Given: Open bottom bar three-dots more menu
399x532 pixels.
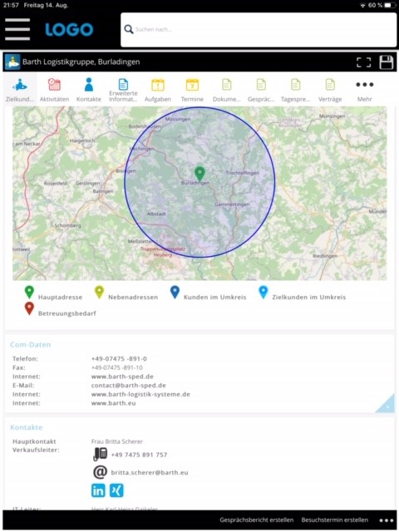Looking at the screenshot, I should 386,520.
